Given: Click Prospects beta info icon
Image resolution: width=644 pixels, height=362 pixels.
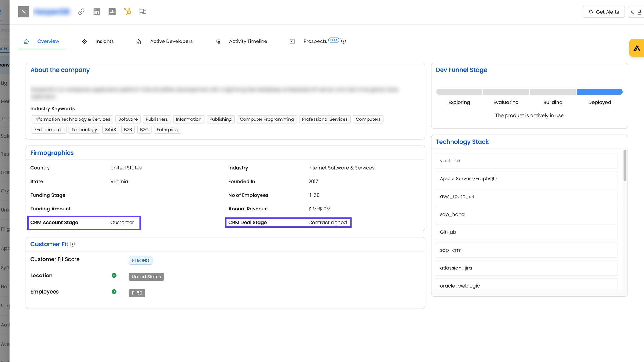Looking at the screenshot, I should [344, 41].
